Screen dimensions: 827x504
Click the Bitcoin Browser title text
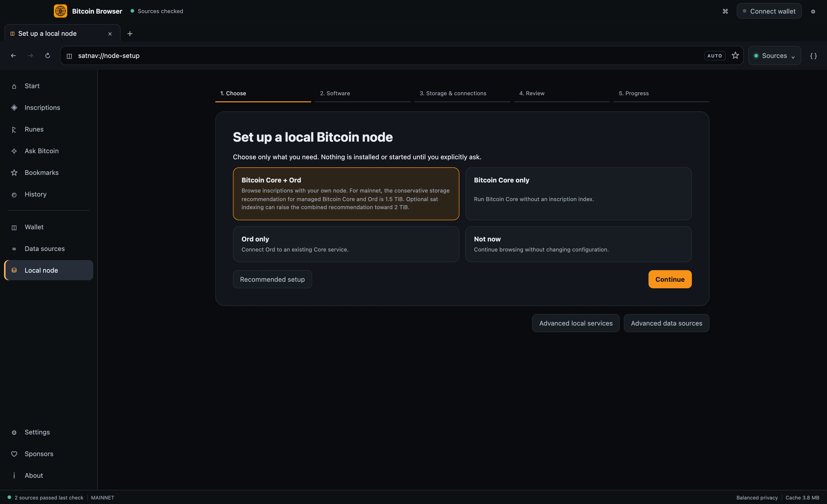[x=97, y=11]
